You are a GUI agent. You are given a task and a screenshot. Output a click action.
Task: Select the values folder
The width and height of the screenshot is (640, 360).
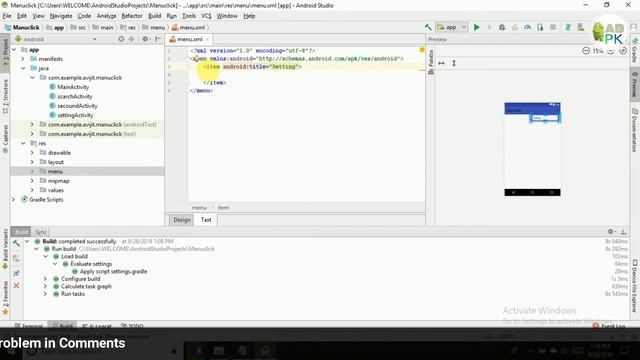click(x=56, y=190)
